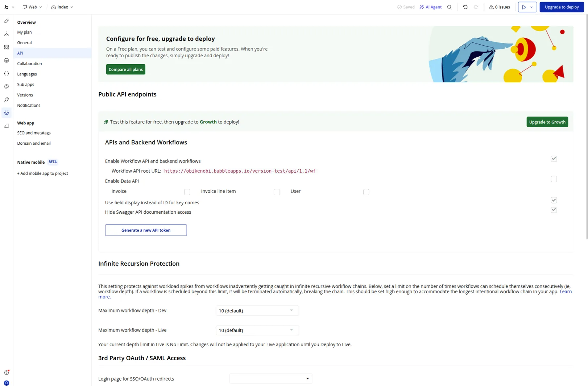This screenshot has height=386, width=588.
Task: Click the Saved status indicator
Action: click(x=406, y=7)
